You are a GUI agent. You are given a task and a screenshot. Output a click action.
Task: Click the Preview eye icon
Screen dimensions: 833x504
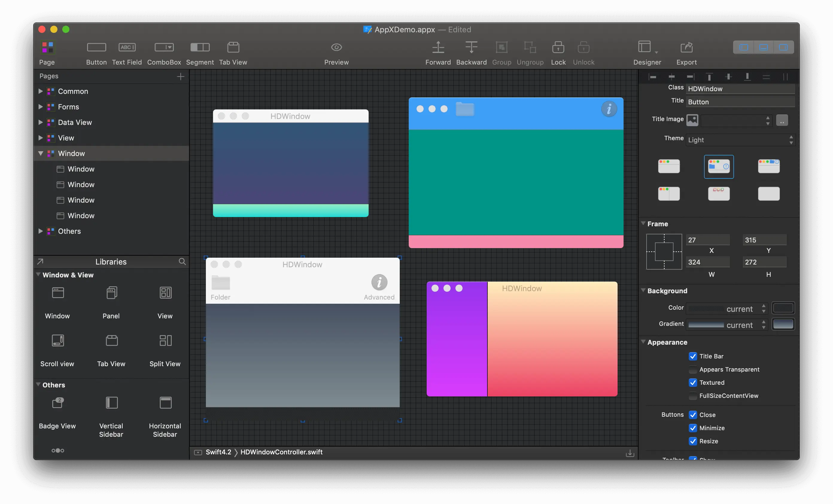(336, 47)
